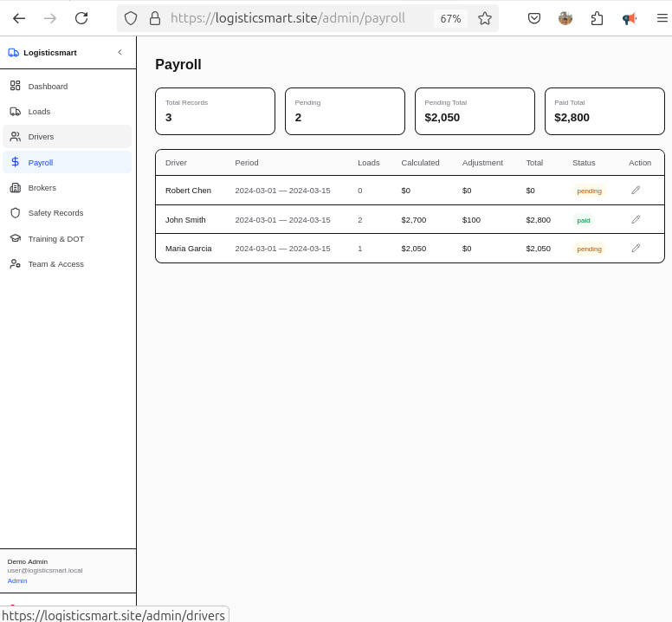The image size is (672, 622).
Task: Click the Drivers people icon
Action: (x=15, y=136)
